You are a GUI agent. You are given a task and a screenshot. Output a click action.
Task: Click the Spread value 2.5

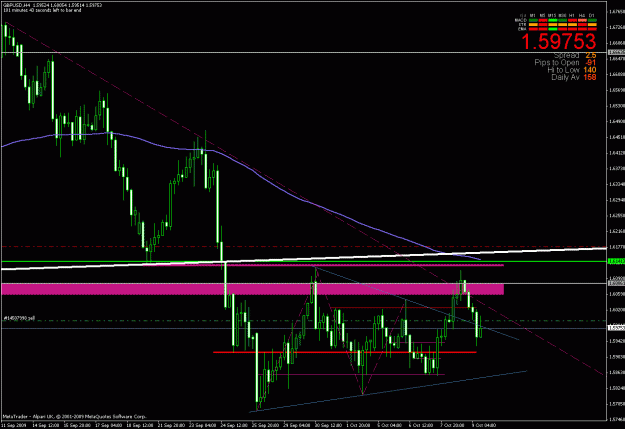tap(591, 55)
